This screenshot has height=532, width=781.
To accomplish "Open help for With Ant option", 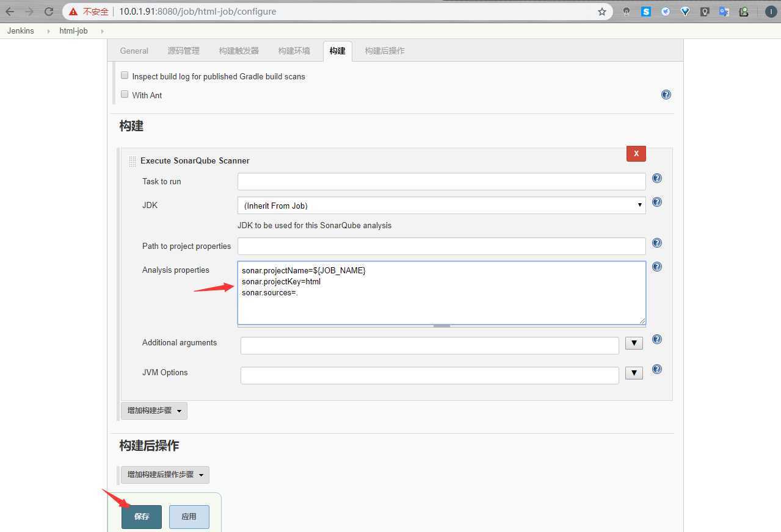I will coord(666,95).
